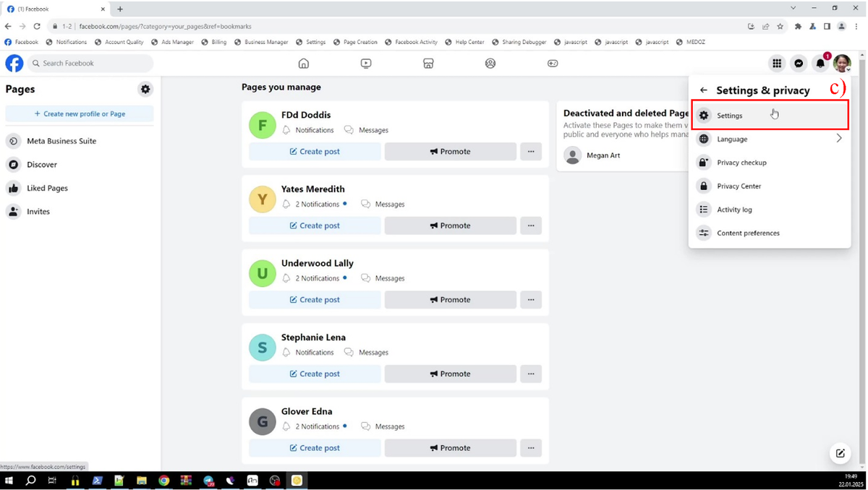Open Chrome from the taskbar
868x490 pixels.
pyautogui.click(x=164, y=481)
